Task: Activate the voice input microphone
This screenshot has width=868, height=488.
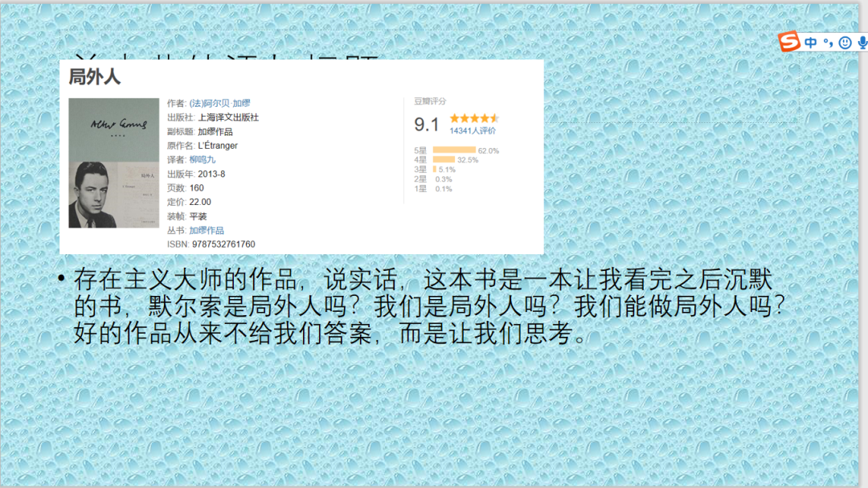Action: click(862, 43)
